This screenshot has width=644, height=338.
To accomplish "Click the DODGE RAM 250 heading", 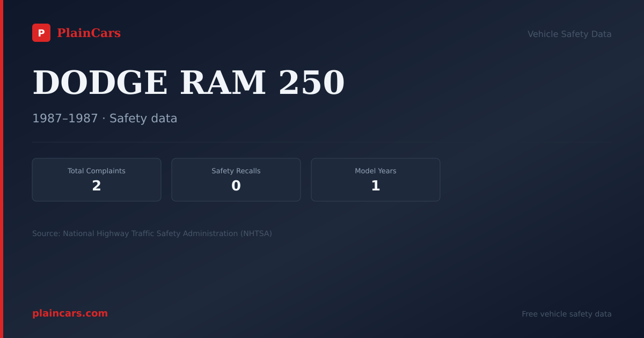I will [x=188, y=83].
